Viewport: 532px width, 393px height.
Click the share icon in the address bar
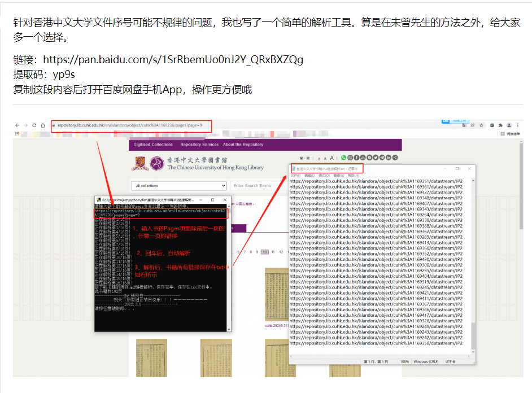[473, 125]
